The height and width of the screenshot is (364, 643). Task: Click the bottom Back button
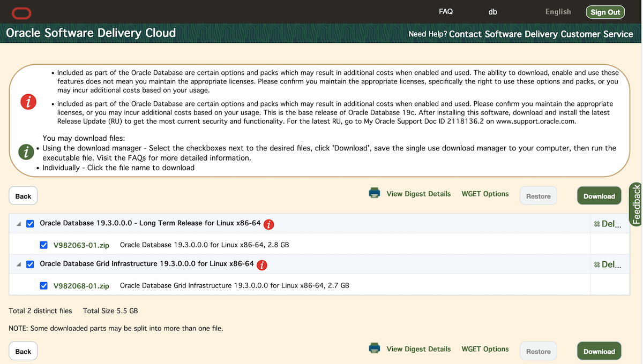click(x=23, y=351)
